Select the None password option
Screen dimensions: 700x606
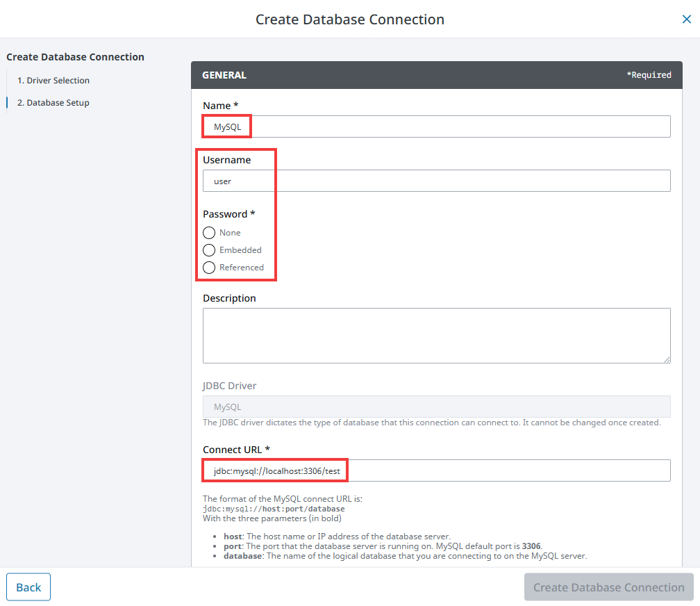click(209, 233)
